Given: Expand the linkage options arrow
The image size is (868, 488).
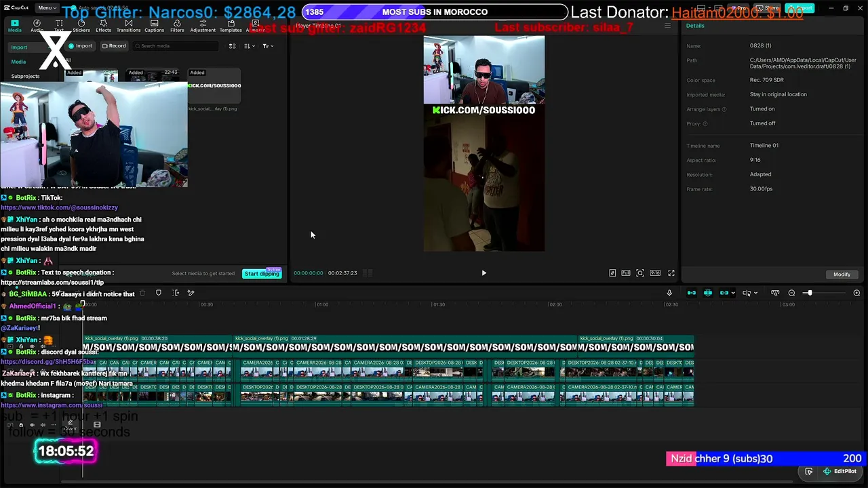Looking at the screenshot, I should 733,293.
